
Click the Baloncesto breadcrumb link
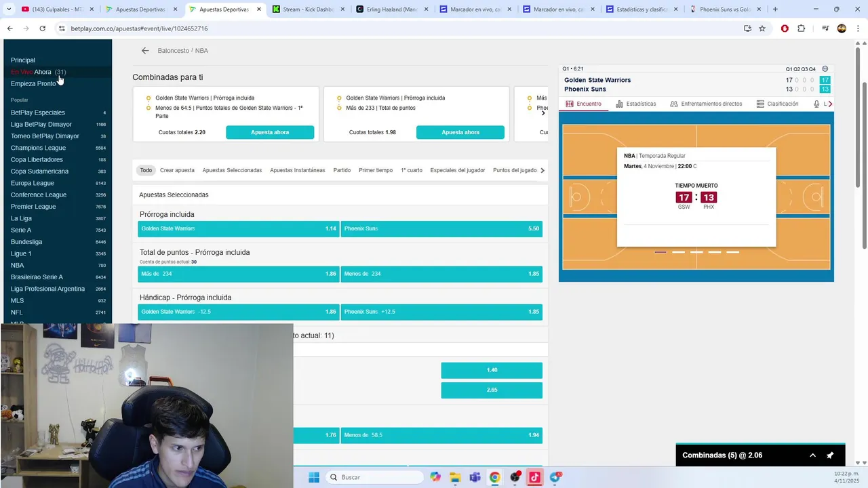pos(174,51)
